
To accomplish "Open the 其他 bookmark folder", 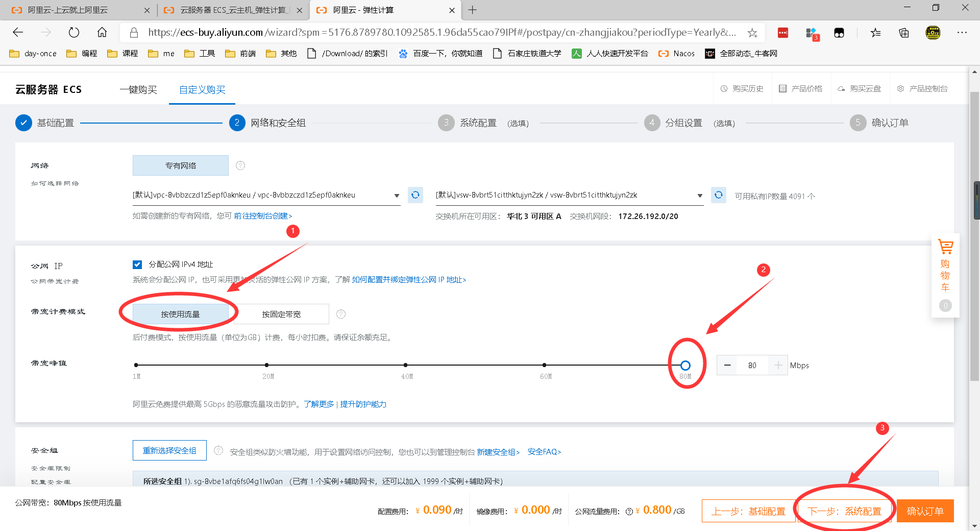I will [281, 53].
